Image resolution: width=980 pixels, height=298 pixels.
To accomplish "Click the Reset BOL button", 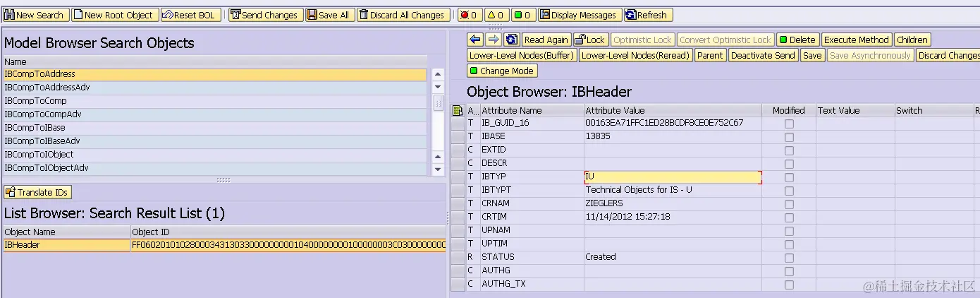I will tap(190, 15).
